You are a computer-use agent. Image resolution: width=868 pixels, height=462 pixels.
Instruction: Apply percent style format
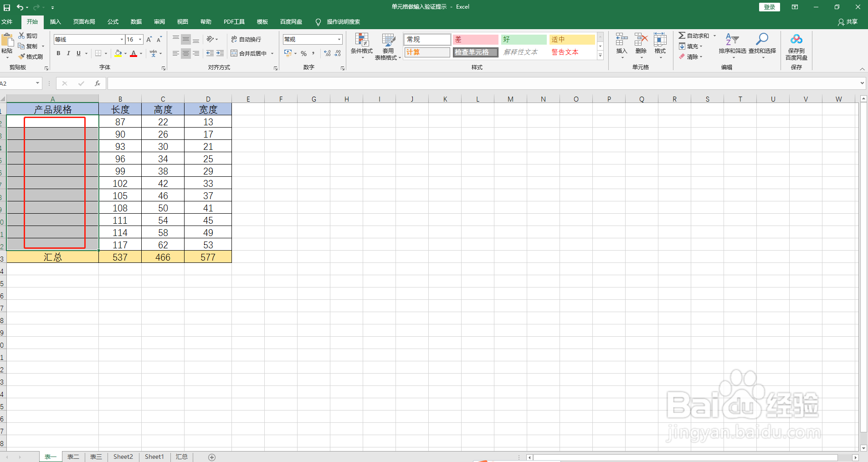tap(303, 53)
